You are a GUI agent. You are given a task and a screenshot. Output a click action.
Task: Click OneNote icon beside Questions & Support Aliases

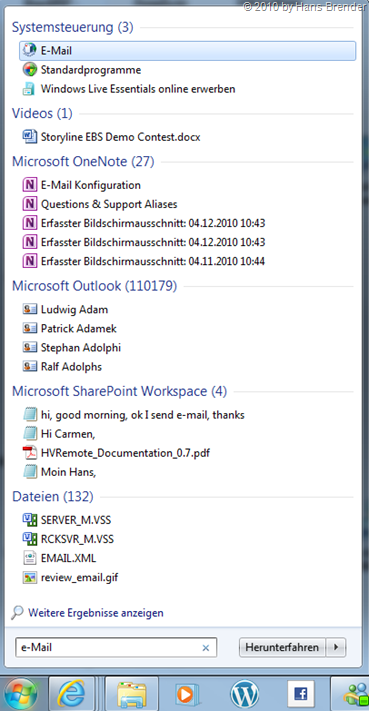(29, 204)
